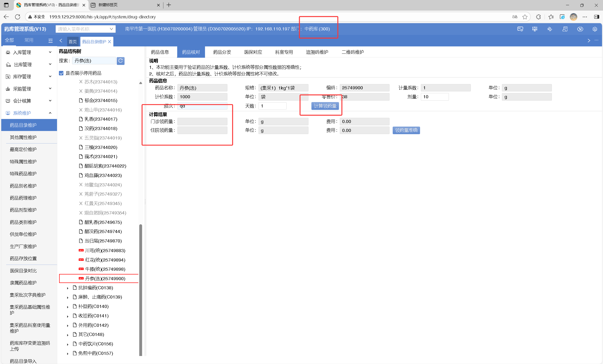Switch sidebar menu to 常用
This screenshot has width=603, height=364.
[29, 40]
